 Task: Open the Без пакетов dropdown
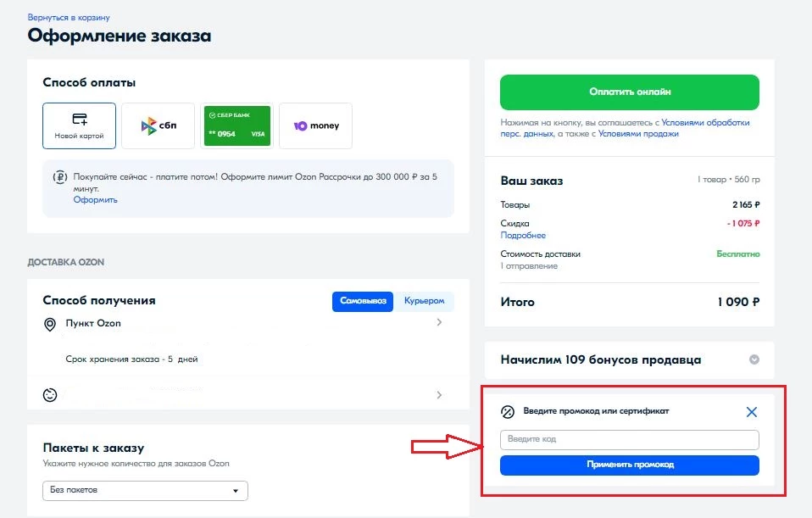pos(144,490)
